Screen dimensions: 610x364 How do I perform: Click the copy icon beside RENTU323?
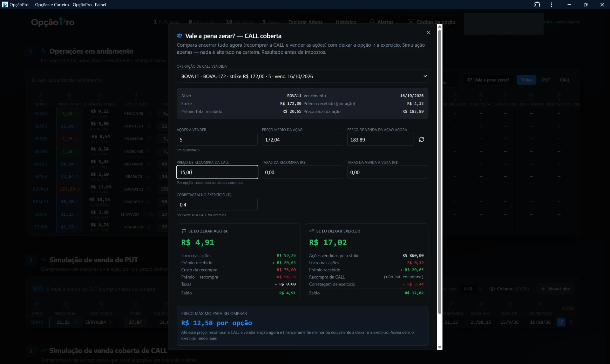149,126
